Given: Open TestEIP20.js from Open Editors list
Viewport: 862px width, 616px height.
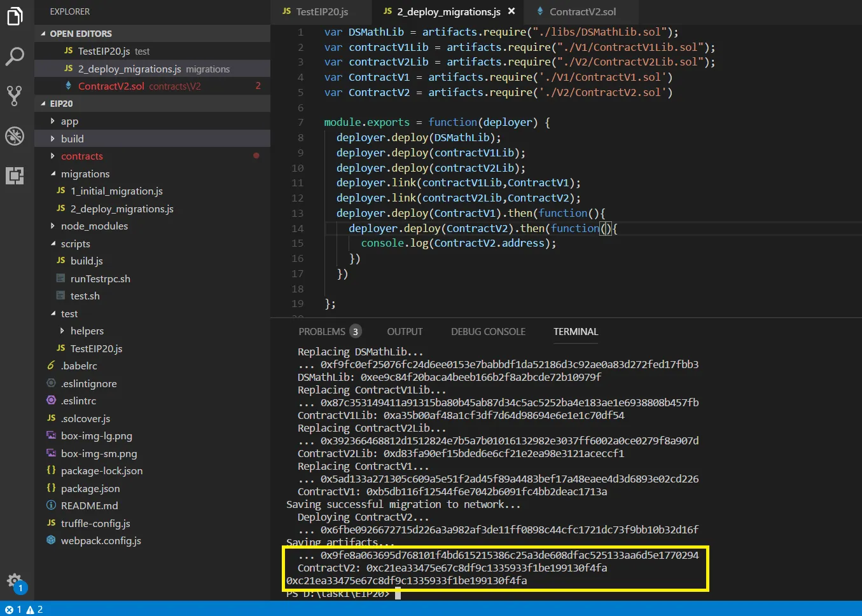Looking at the screenshot, I should (x=153, y=51).
